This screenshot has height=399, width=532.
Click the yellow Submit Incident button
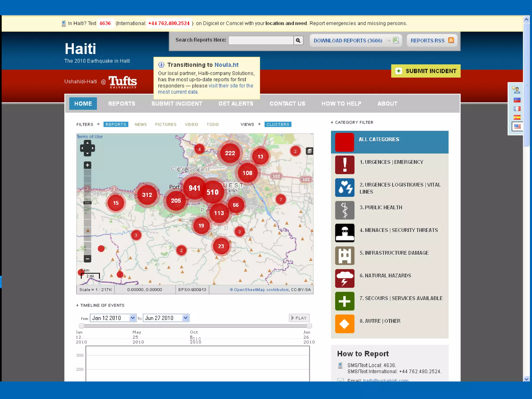coord(425,71)
